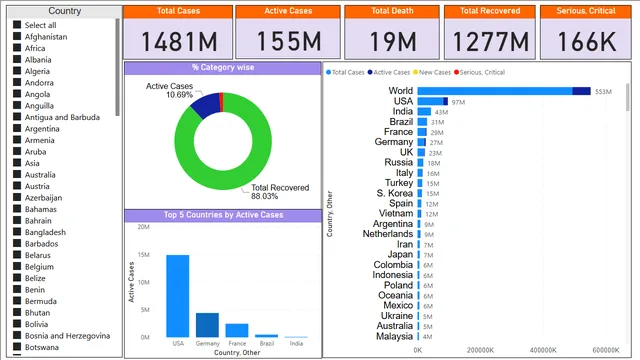This screenshot has height=360, width=640.
Task: Tick the Bangladesh checkbox
Action: pos(17,232)
